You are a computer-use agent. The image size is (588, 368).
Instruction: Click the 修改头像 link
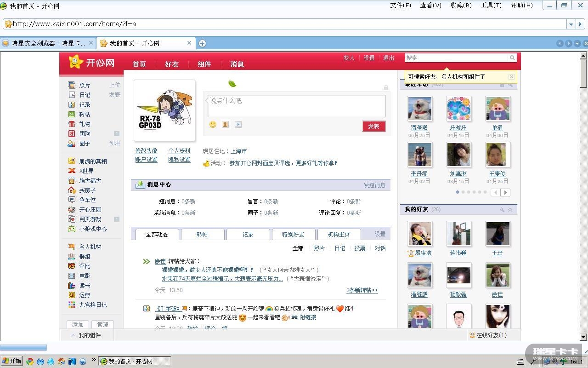[146, 151]
